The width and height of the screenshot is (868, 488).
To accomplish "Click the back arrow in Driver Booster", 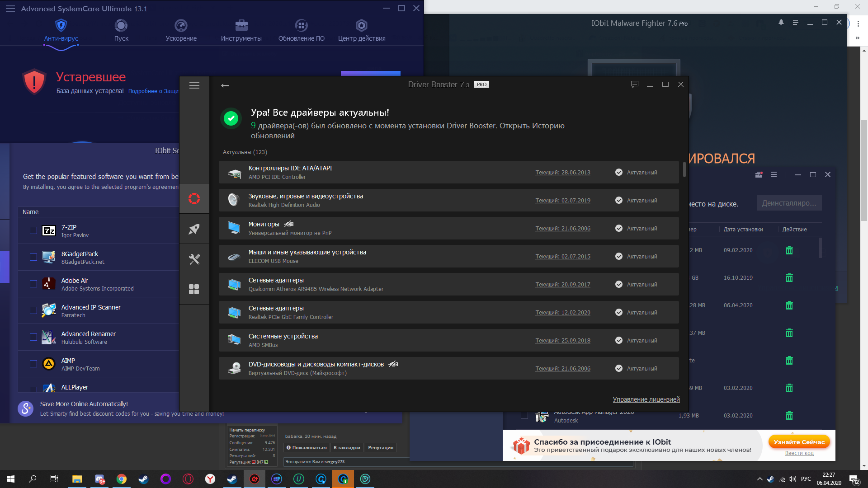I will point(225,85).
